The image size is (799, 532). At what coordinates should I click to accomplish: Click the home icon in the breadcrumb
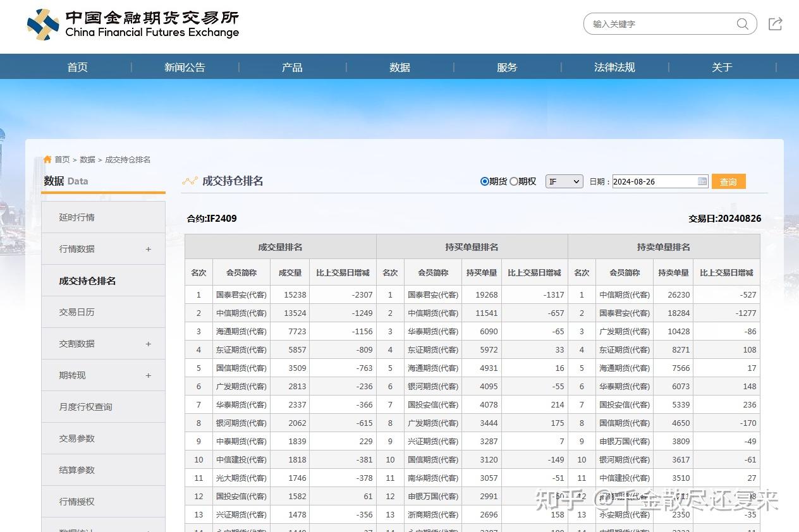pyautogui.click(x=47, y=159)
